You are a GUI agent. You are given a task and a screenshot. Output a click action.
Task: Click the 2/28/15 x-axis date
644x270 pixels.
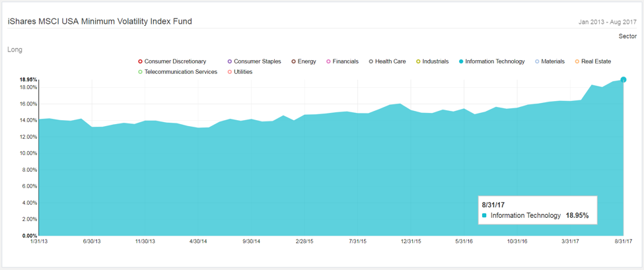pyautogui.click(x=304, y=241)
